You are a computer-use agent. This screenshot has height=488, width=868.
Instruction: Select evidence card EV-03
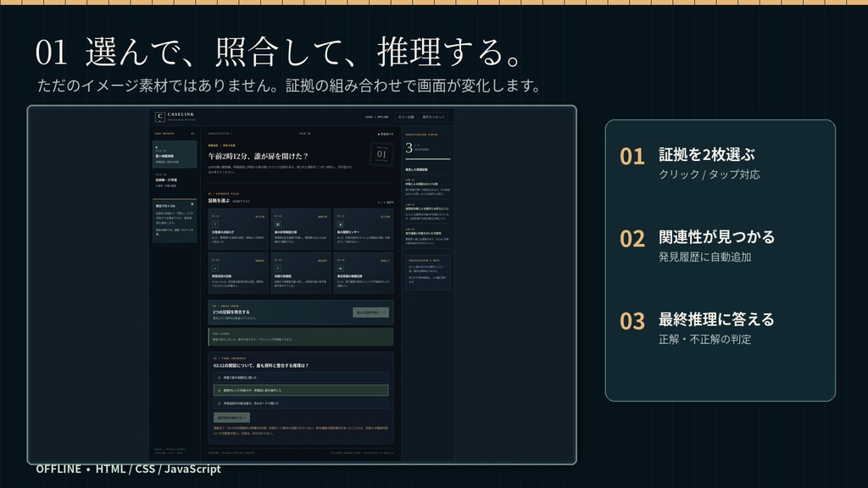pos(363,229)
